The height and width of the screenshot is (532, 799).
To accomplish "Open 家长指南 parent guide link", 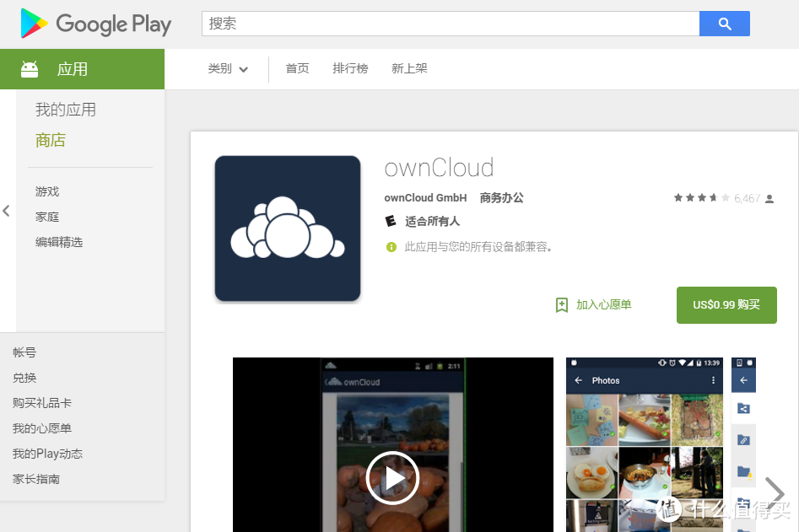I will 36,479.
